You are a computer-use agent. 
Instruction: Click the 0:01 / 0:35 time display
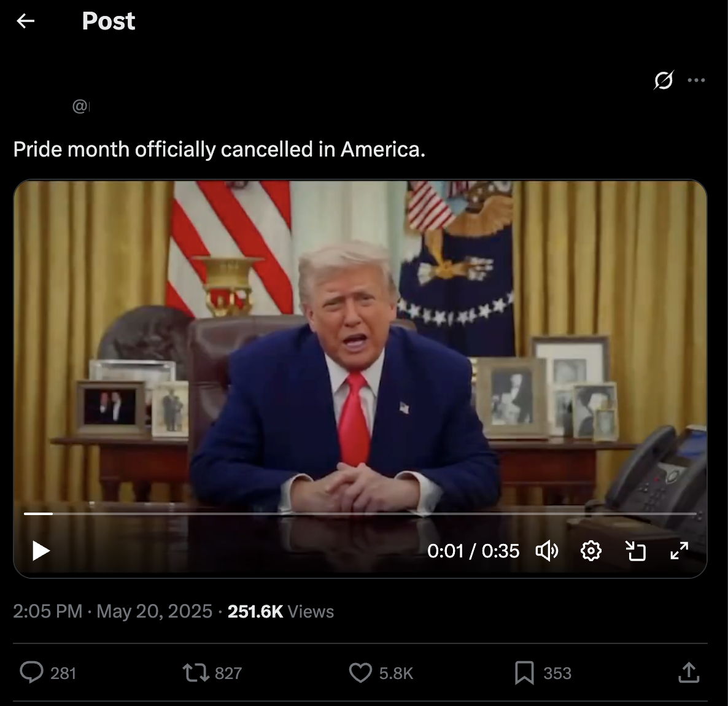tap(473, 551)
